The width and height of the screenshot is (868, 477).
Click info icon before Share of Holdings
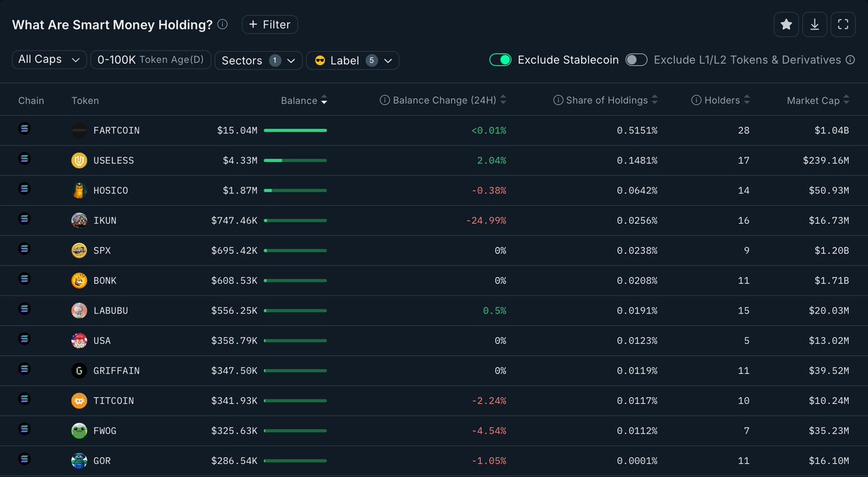click(x=558, y=101)
